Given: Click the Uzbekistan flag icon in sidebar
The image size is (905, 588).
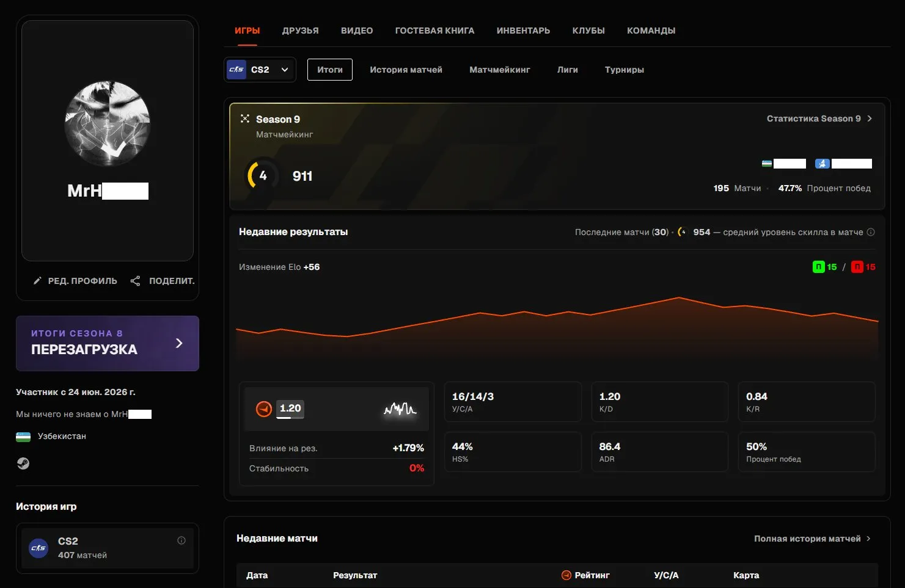Looking at the screenshot, I should coord(23,437).
